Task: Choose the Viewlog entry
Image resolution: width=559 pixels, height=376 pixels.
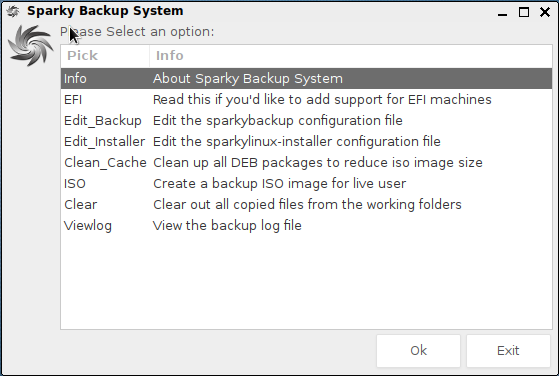Action: click(x=306, y=226)
